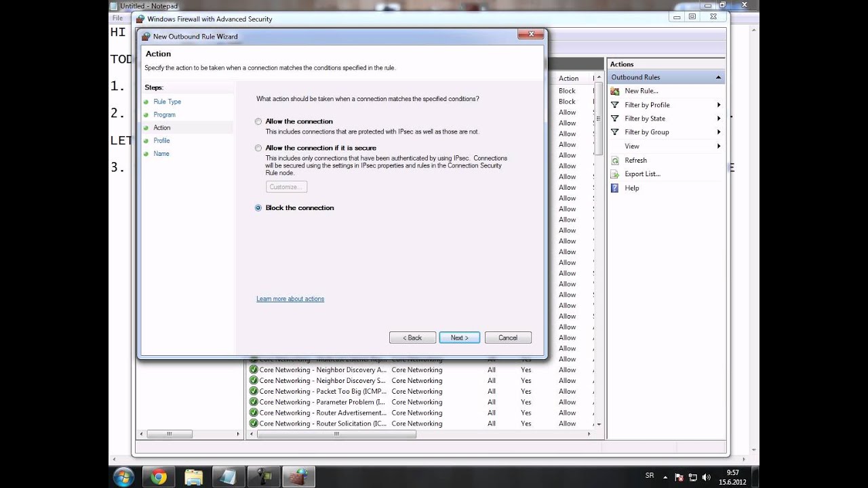Select the Allow the connection radio button
Screen dimensions: 868x488
point(258,121)
